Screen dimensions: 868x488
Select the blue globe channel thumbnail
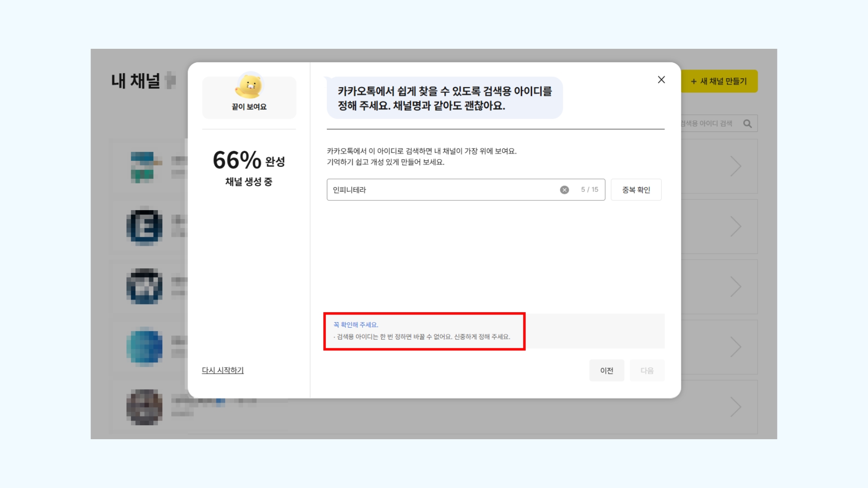[144, 347]
